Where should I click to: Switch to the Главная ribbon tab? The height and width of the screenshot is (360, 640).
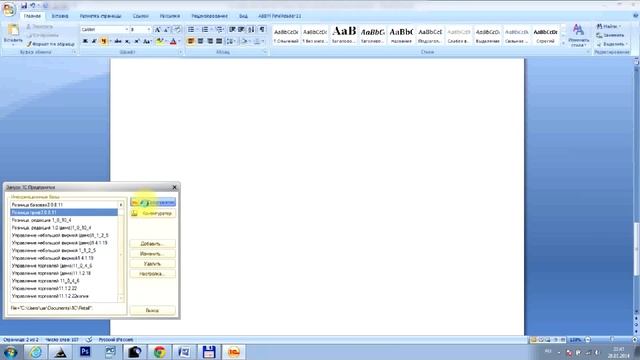[x=32, y=16]
